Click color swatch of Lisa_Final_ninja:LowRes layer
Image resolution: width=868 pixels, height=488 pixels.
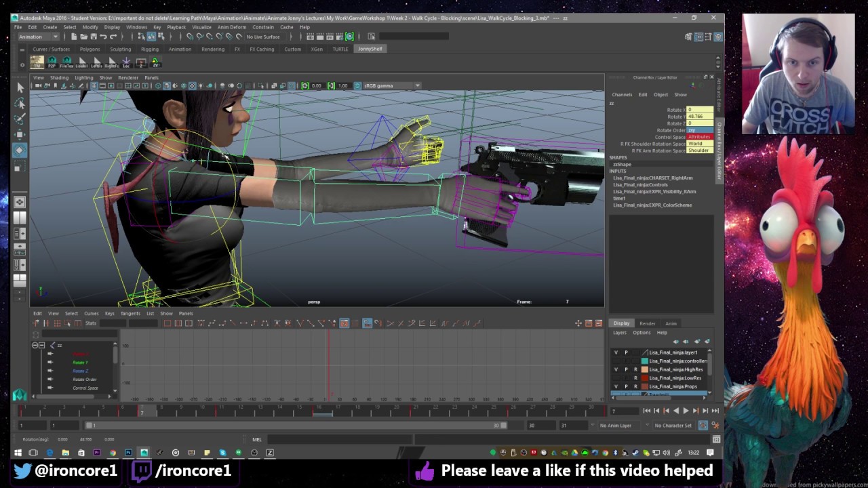[644, 378]
